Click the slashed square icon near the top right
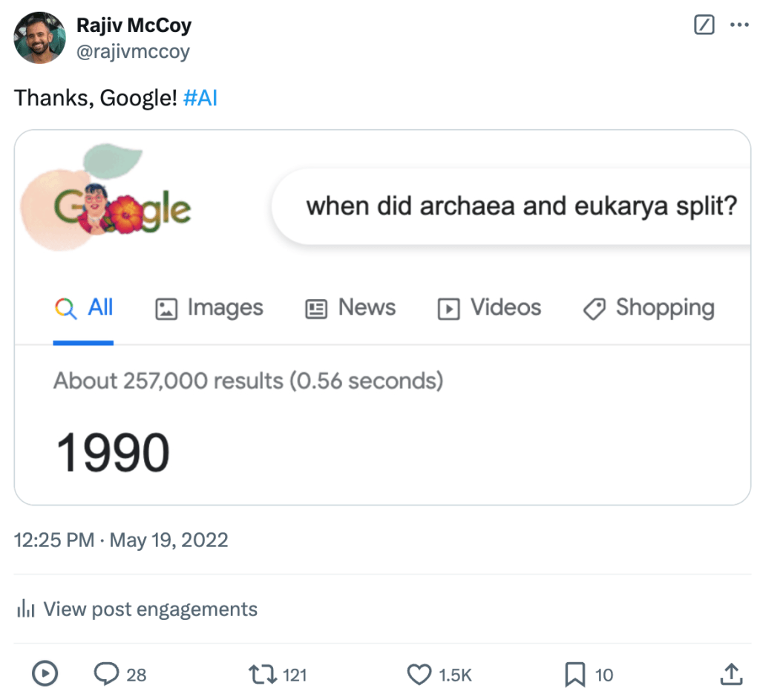The width and height of the screenshot is (760, 700). (704, 25)
